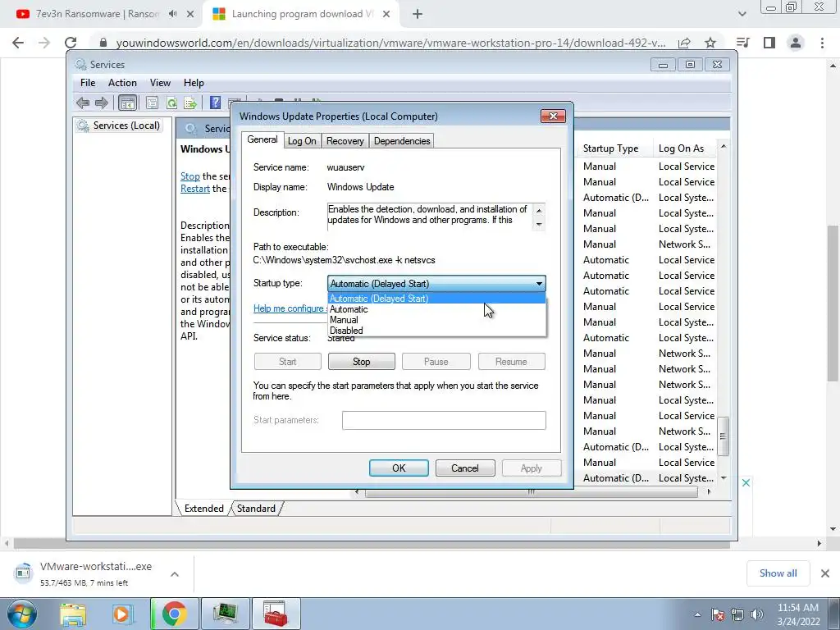Mute the 7ev3n Ransomware tab speaker icon
Viewport: 840px width, 630px height.
172,14
